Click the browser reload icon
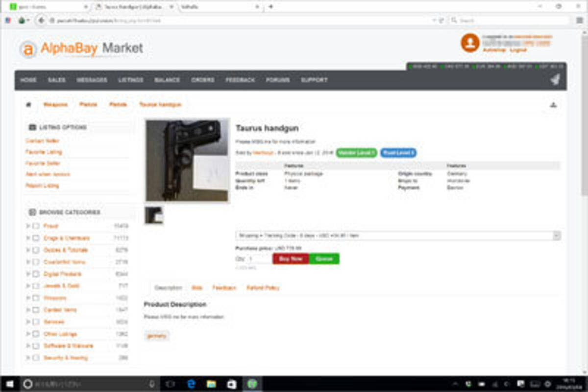Screen dimensions: 588x392 (x=441, y=21)
